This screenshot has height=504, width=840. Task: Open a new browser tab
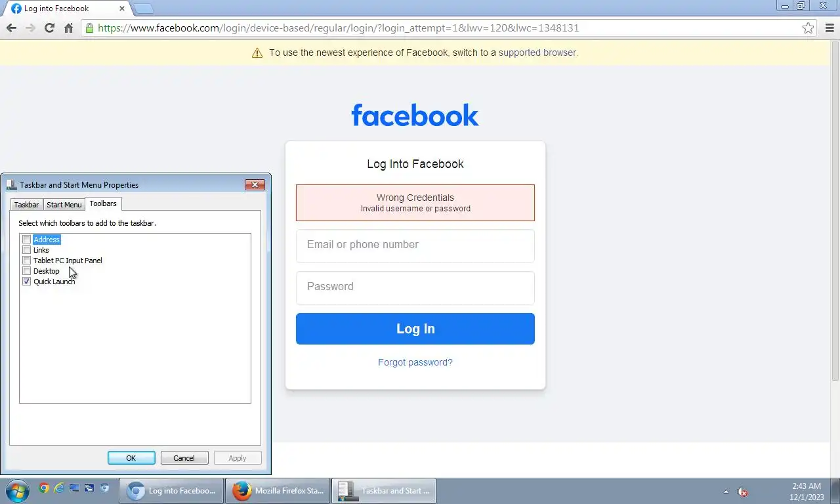[143, 9]
